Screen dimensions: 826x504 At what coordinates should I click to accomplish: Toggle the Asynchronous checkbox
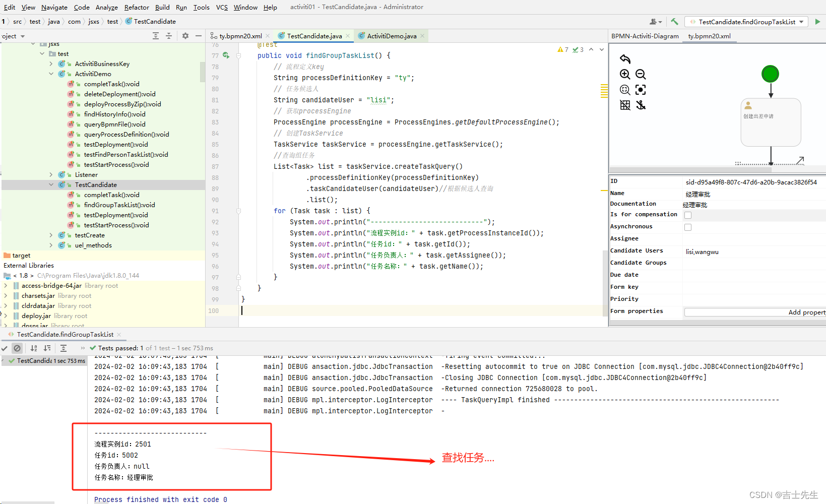coord(688,227)
